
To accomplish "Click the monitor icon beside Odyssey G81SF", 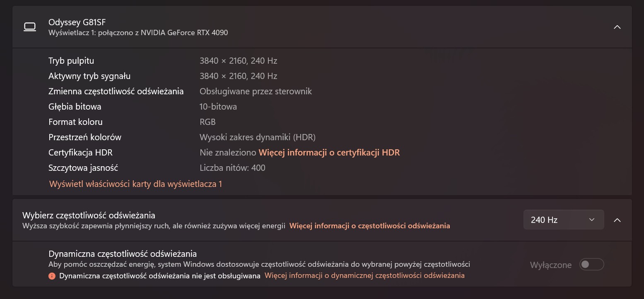I will point(30,27).
